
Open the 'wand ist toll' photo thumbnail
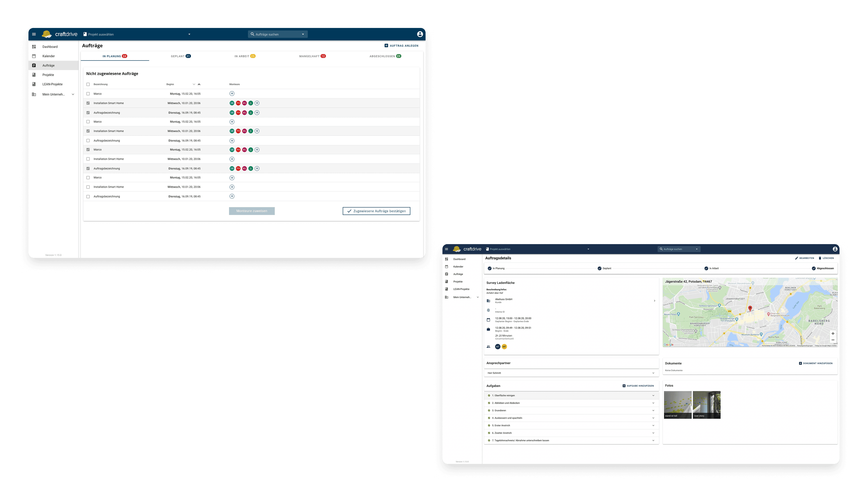(x=677, y=404)
